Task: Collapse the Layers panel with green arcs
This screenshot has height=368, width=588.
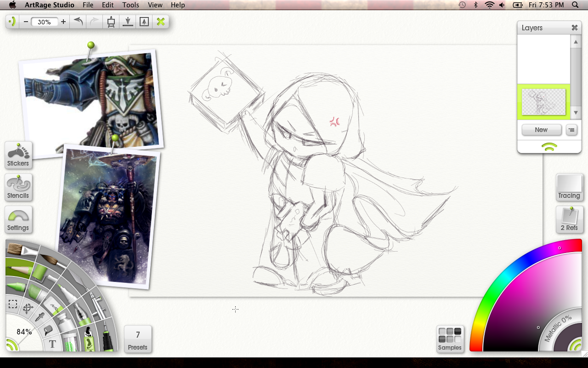Action: 549,147
